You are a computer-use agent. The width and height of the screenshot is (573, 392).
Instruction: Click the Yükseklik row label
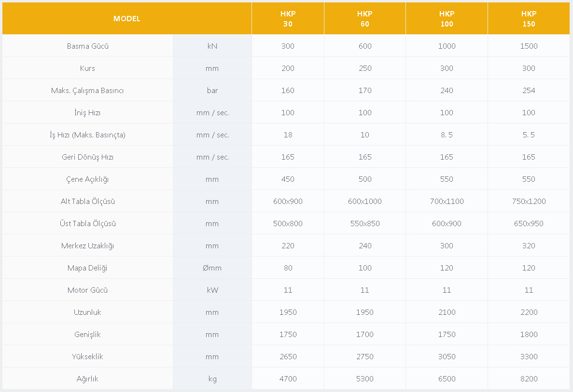click(x=87, y=357)
